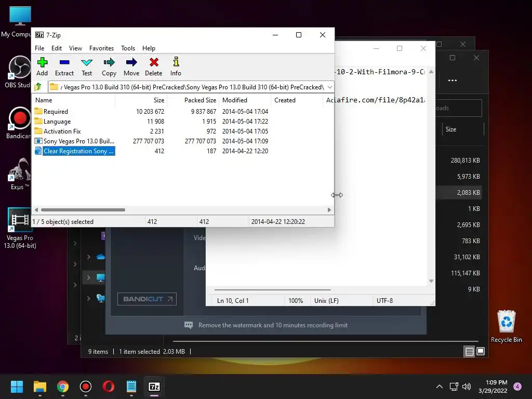
Task: Open the File menu in 7-Zip
Action: [x=39, y=48]
